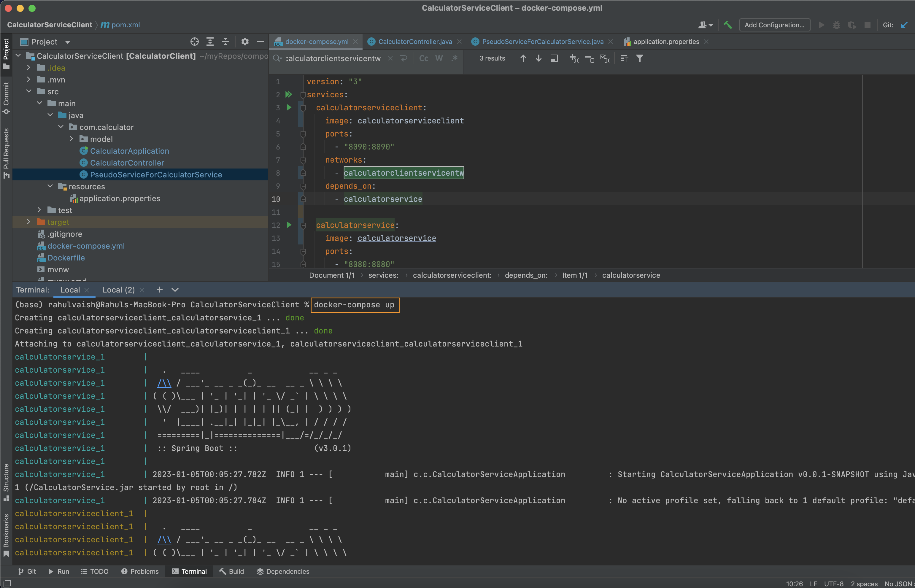Image resolution: width=915 pixels, height=588 pixels.
Task: Open Project panel settings gear
Action: 245,42
